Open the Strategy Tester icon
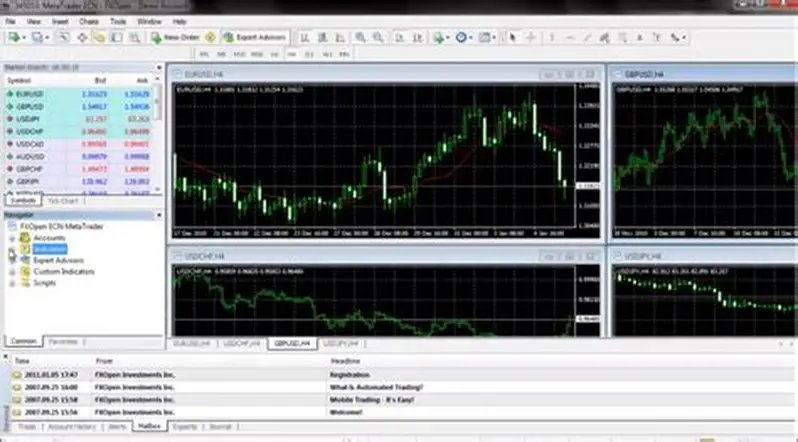Image resolution: width=798 pixels, height=442 pixels. tap(134, 37)
